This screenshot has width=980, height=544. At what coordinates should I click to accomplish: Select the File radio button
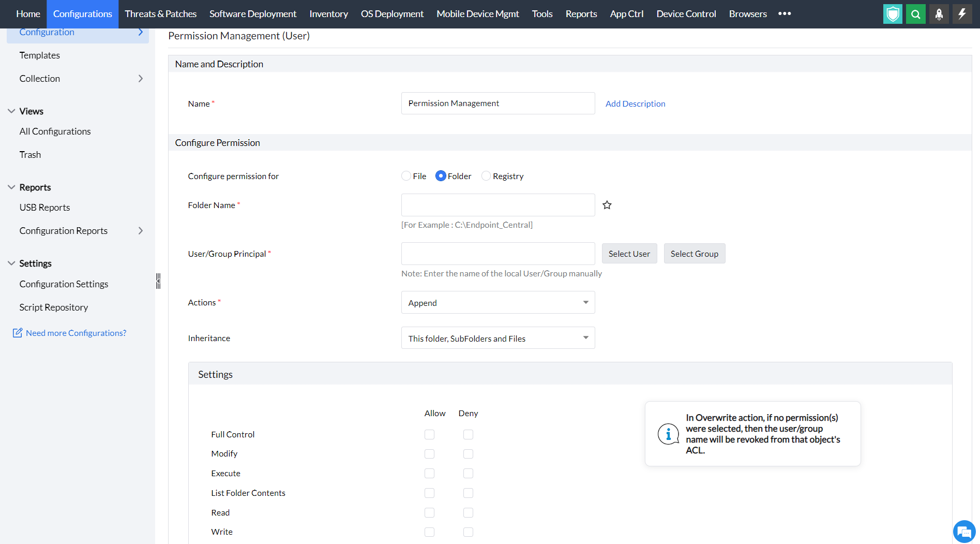[x=406, y=176]
